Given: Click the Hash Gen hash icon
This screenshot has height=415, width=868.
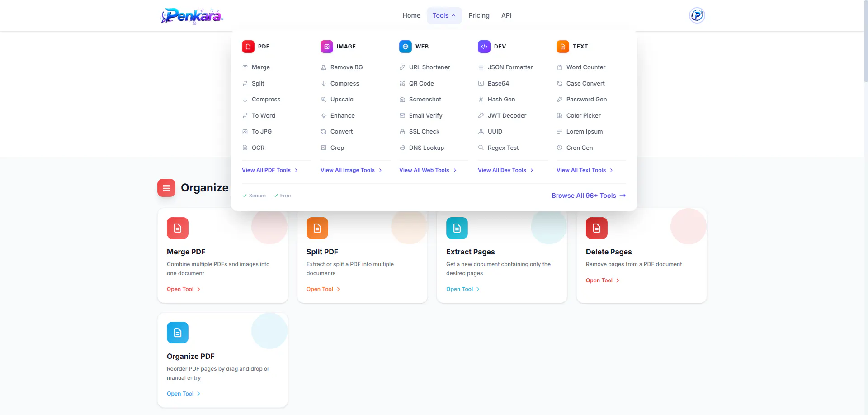Looking at the screenshot, I should (x=481, y=100).
